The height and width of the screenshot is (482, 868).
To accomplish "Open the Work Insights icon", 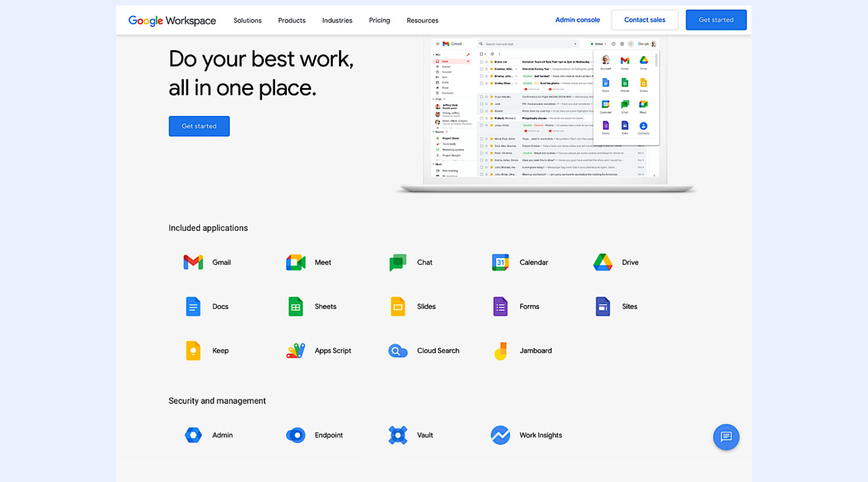I will (500, 435).
